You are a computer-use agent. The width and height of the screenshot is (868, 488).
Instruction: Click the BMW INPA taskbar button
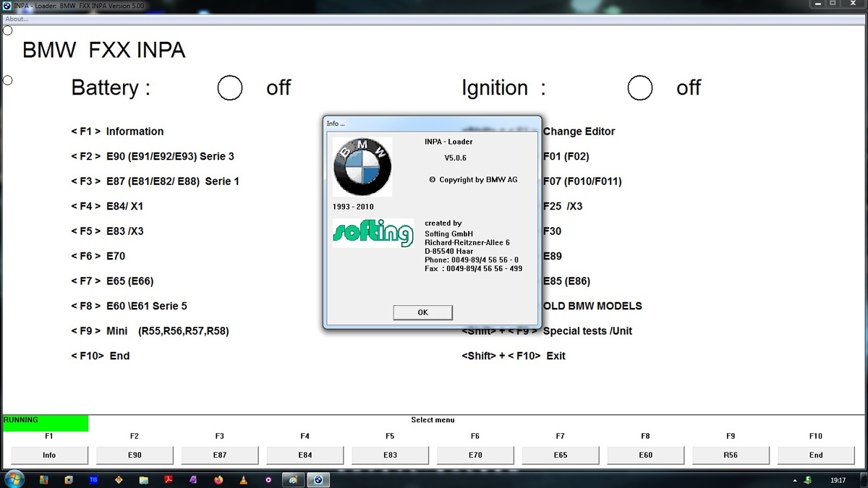click(318, 479)
